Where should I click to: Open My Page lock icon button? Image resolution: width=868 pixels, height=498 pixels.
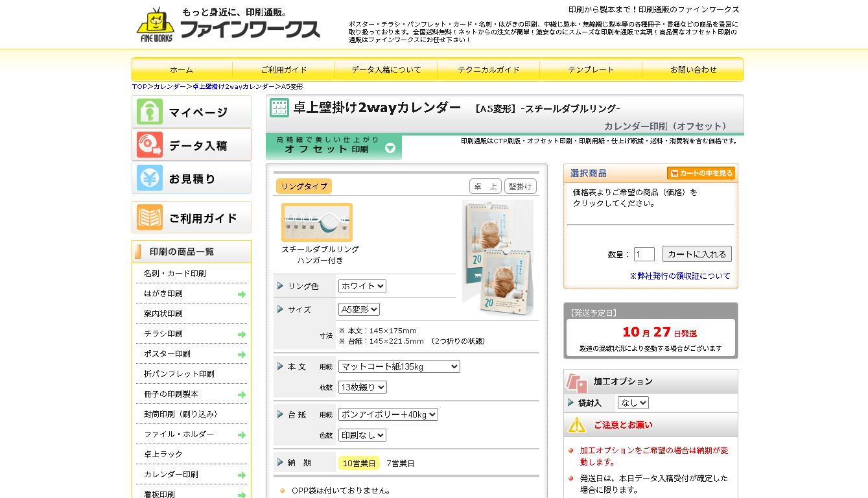pyautogui.click(x=150, y=112)
